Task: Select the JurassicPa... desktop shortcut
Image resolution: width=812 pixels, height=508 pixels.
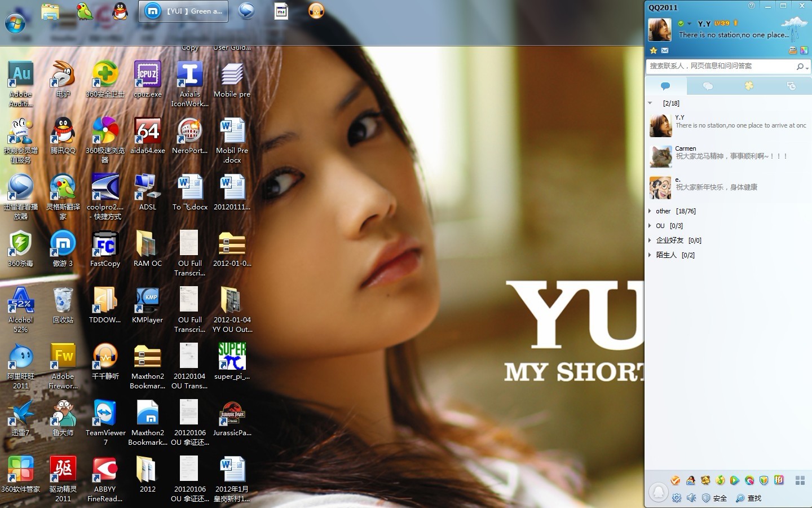Action: click(232, 418)
